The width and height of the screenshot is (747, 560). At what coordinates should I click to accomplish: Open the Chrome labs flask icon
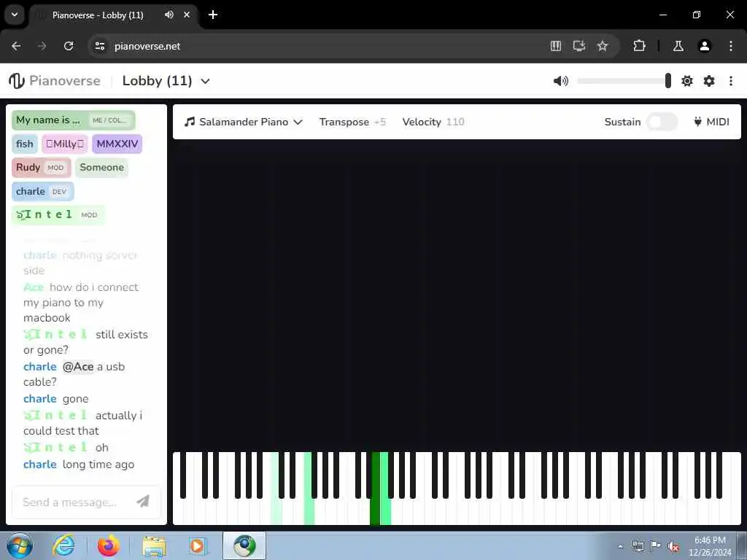pyautogui.click(x=678, y=46)
